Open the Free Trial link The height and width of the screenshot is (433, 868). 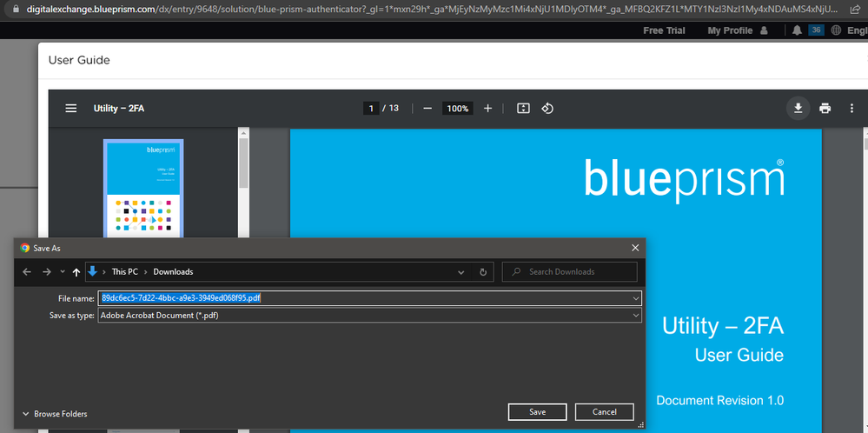664,30
